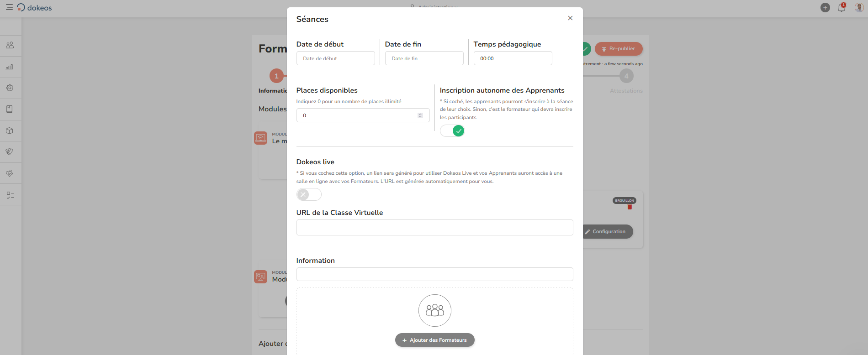Click the Information text field
The height and width of the screenshot is (355, 868).
point(434,274)
